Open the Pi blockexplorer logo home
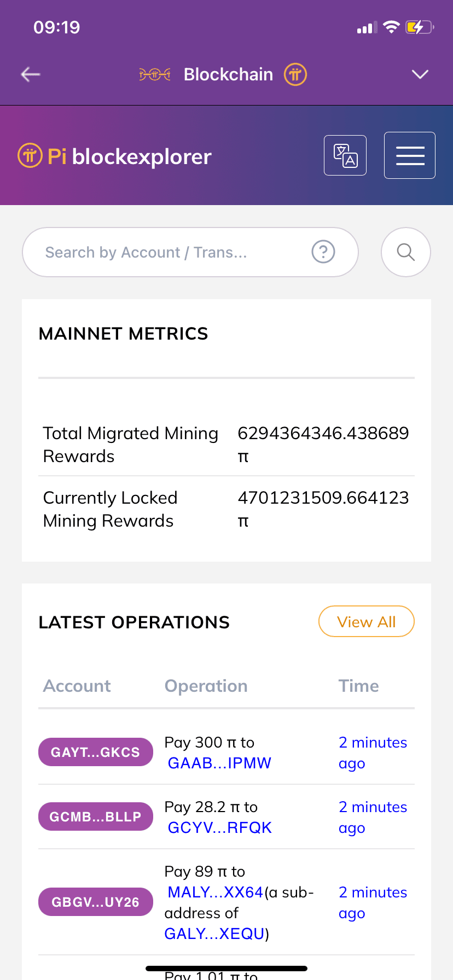This screenshot has width=453, height=980. (114, 156)
